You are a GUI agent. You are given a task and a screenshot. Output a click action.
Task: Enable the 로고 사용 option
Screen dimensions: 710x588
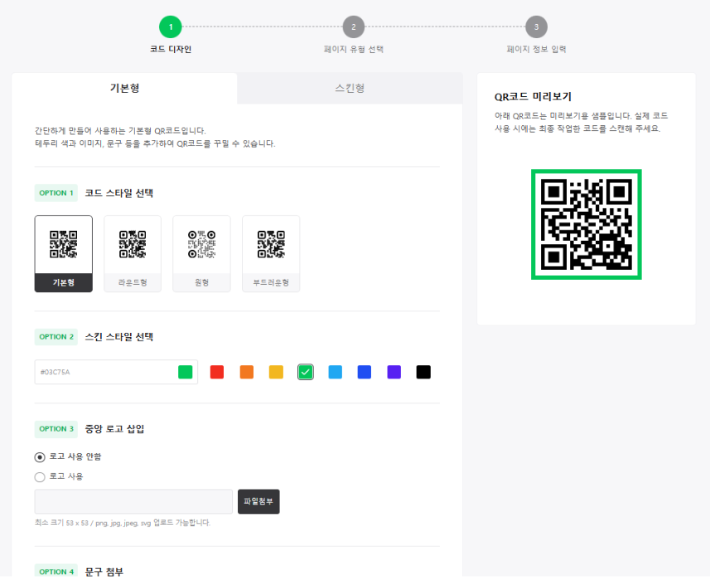click(x=36, y=476)
